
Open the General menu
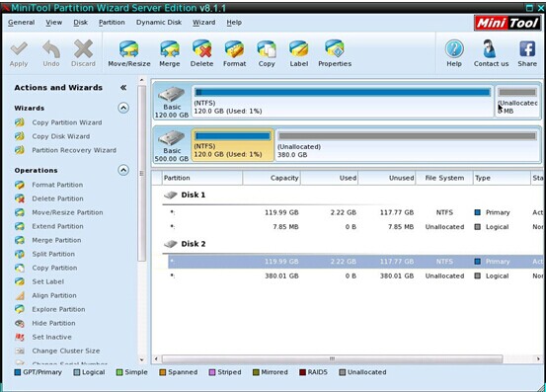coord(22,23)
